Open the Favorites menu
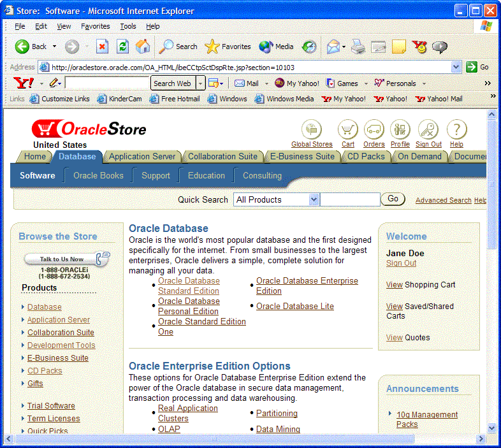Image resolution: width=501 pixels, height=448 pixels. 95,26
